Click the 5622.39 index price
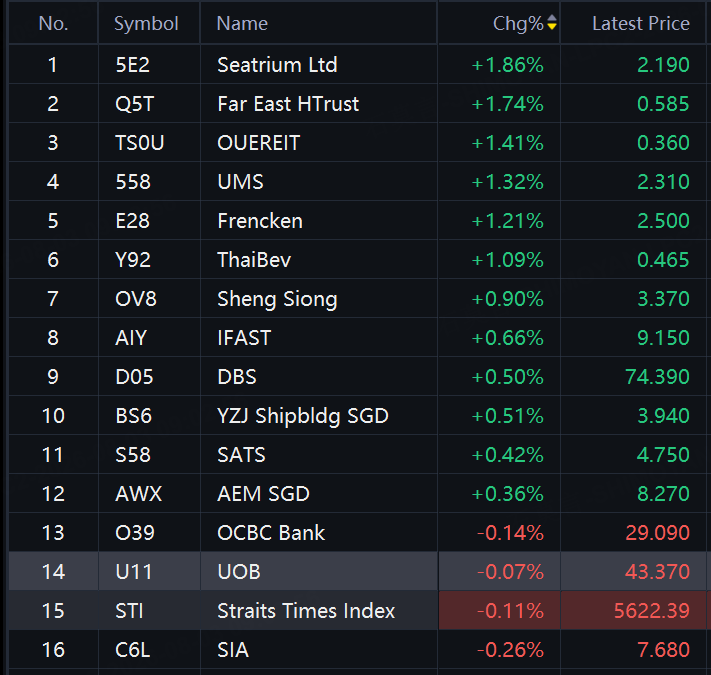 652,611
